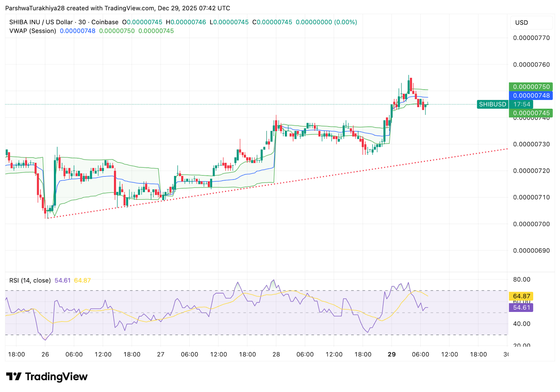Click the SHIBUSD symbol price label
The width and height of the screenshot is (560, 392).
click(x=492, y=104)
